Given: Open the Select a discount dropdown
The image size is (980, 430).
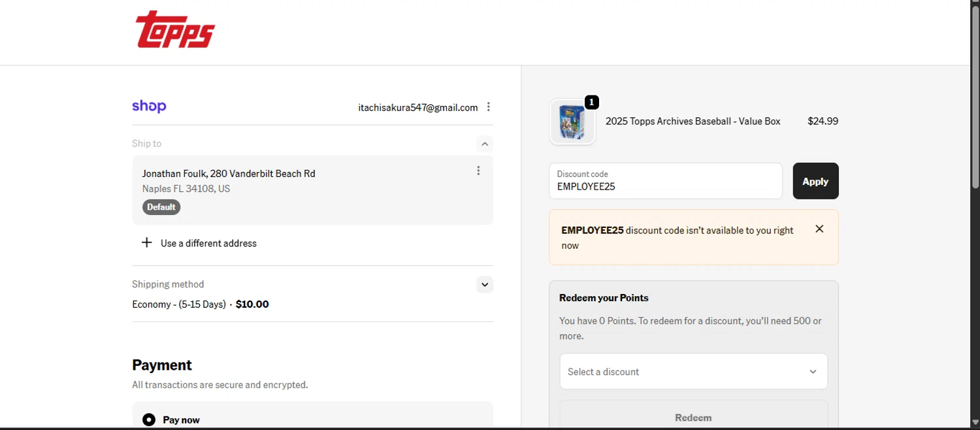Looking at the screenshot, I should point(693,371).
